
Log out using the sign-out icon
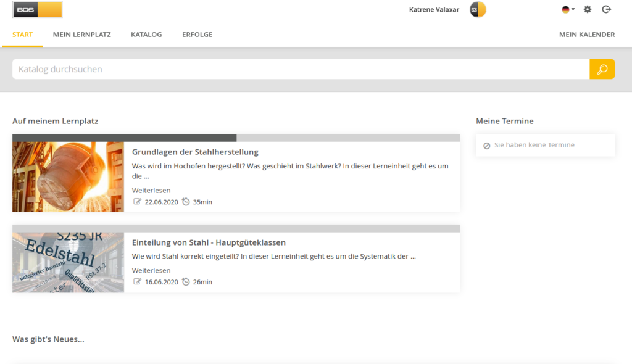(x=607, y=9)
